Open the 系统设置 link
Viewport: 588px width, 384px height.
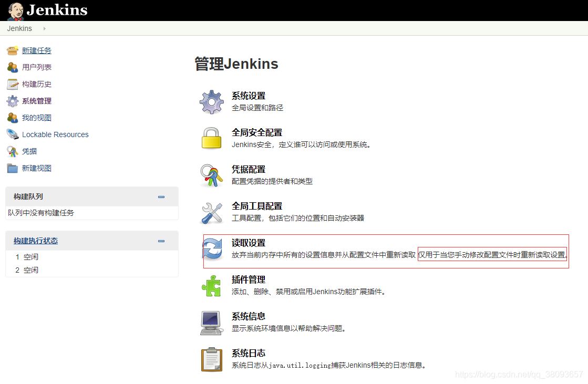click(249, 96)
